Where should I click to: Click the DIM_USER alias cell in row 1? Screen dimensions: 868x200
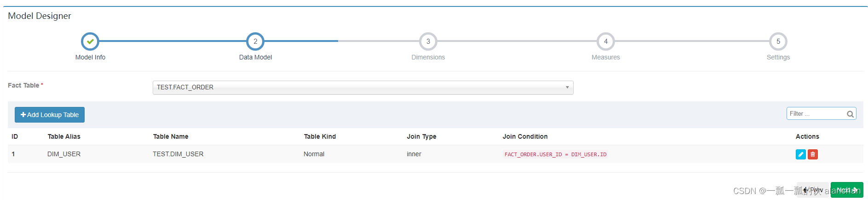click(x=64, y=154)
